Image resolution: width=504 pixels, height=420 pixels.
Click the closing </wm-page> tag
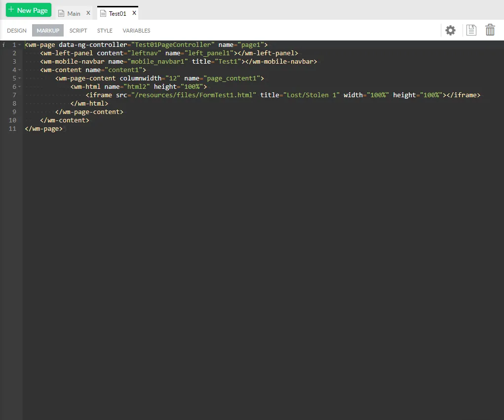(x=44, y=128)
